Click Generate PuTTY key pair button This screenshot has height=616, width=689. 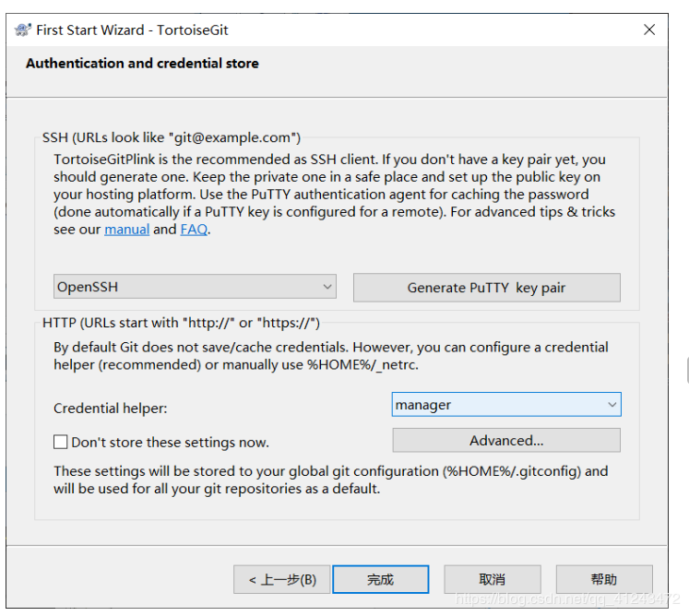[x=487, y=288]
